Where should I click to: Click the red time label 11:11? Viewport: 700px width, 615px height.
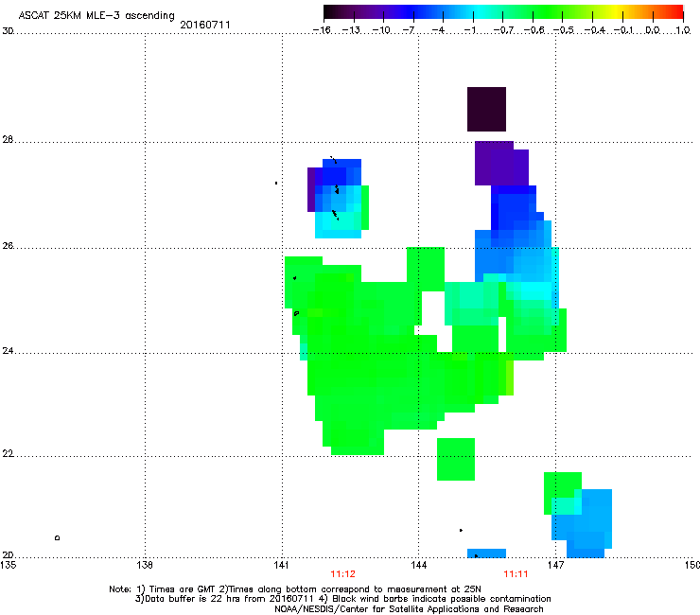[516, 574]
